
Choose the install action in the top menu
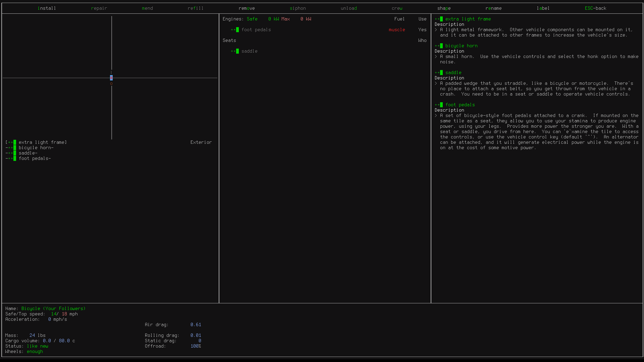point(47,8)
